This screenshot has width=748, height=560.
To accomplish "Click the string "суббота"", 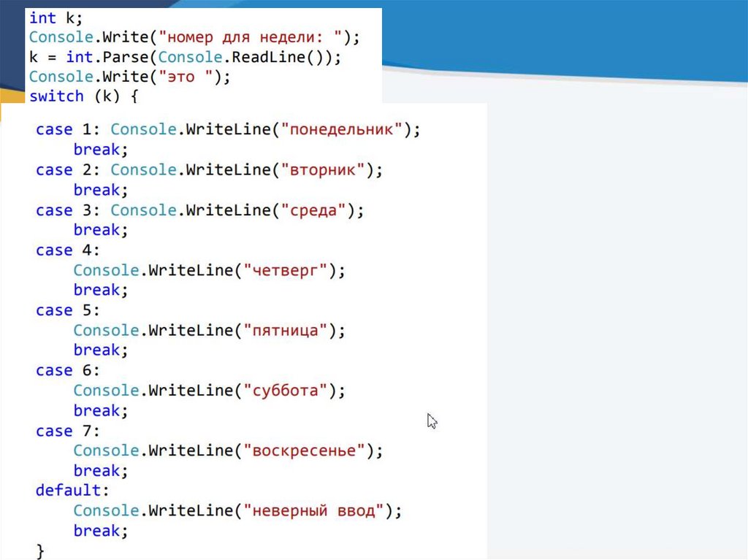I will [286, 391].
